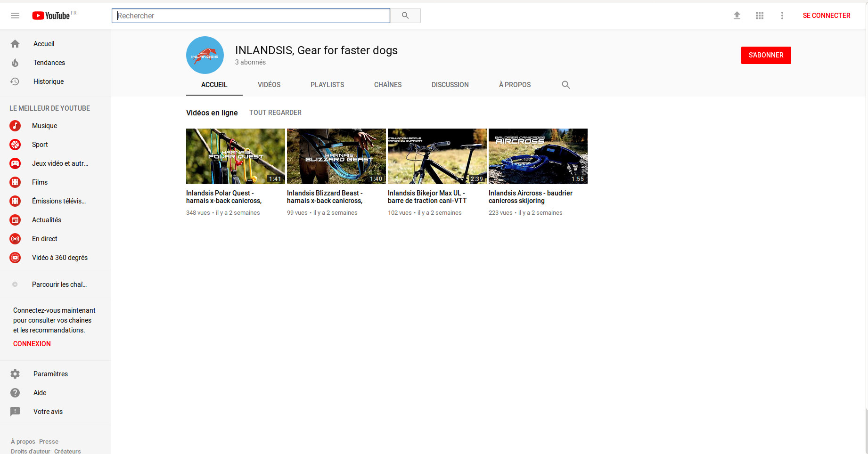Screen dimensions: 868x454
Task: Click the Paramètres gear icon
Action: [15, 374]
